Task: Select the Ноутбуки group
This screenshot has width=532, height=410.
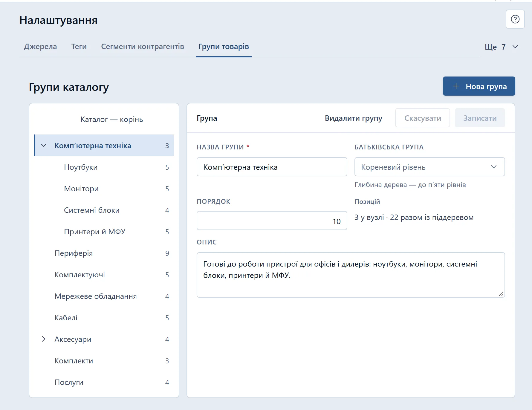Action: click(x=104, y=167)
